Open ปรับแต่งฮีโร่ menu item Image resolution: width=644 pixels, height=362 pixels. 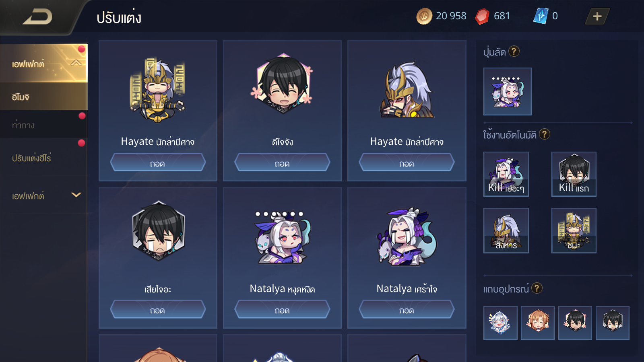pos(44,158)
